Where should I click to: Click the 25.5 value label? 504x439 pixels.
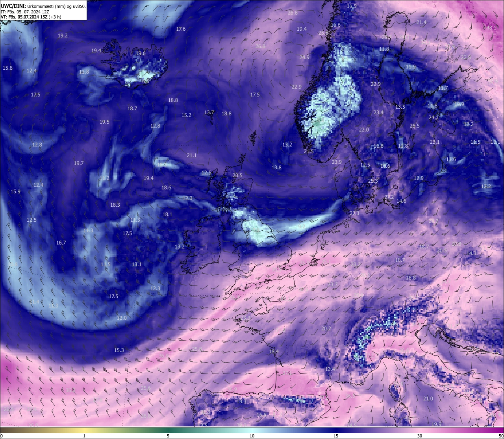click(415, 126)
